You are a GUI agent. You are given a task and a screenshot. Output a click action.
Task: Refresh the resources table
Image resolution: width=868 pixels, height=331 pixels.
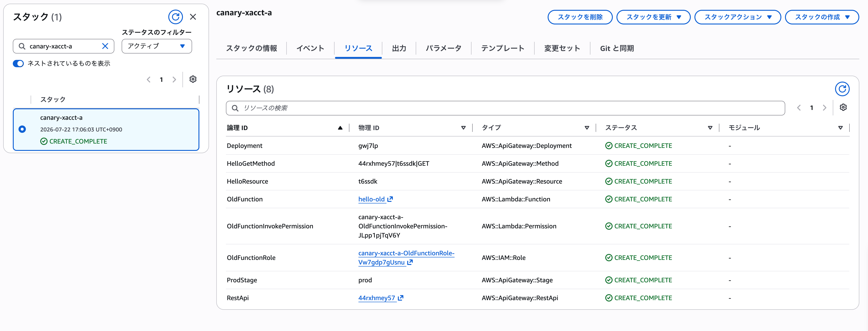842,89
